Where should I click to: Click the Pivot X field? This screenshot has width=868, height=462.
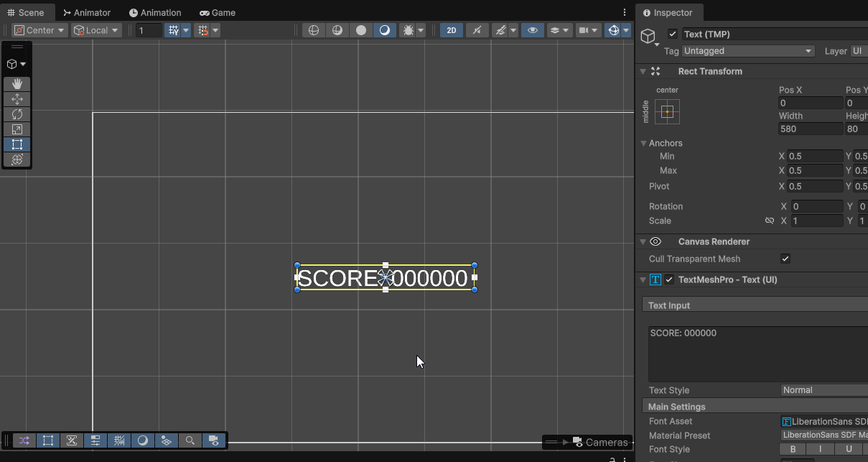click(x=815, y=186)
